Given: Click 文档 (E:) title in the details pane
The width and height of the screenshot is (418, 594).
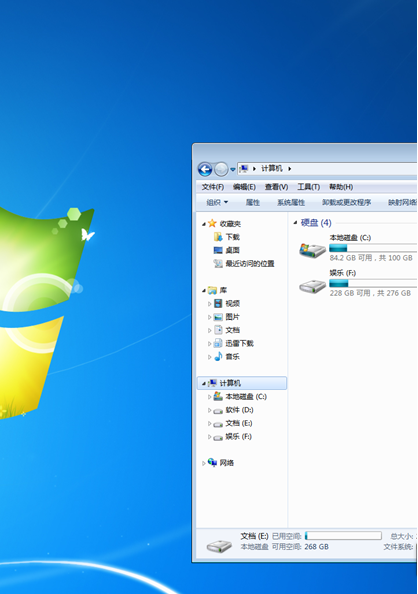Looking at the screenshot, I should pos(254,536).
